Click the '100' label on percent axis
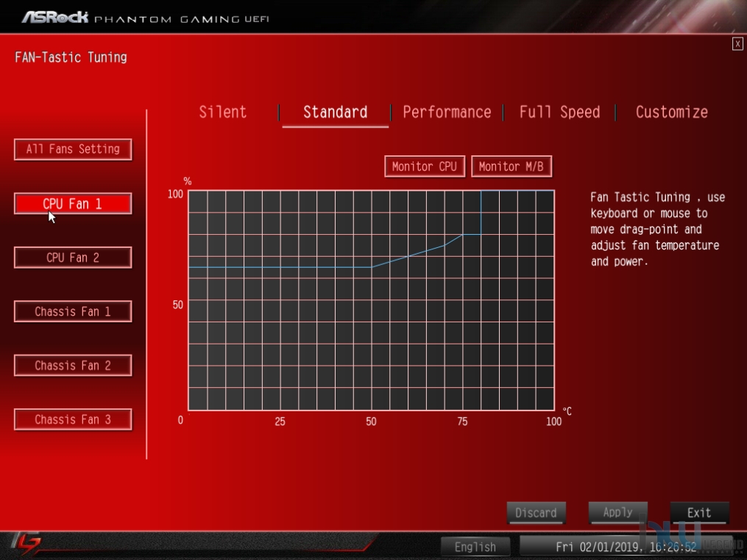Screen dimensions: 747x560 pos(175,194)
